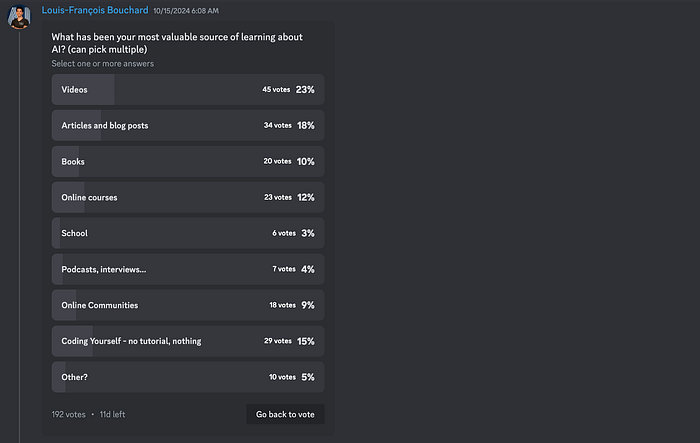The width and height of the screenshot is (700, 443).
Task: Select the Other? poll answer
Action: [188, 377]
